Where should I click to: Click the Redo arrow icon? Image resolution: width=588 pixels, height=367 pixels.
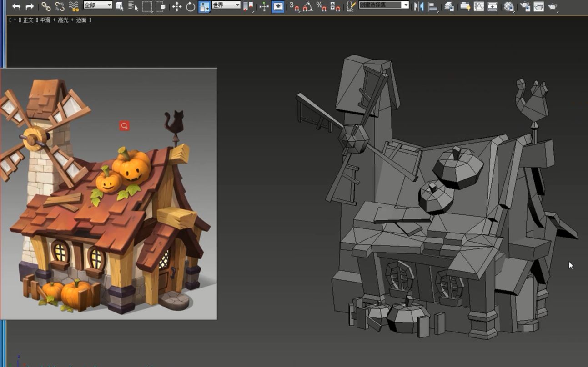coord(30,6)
